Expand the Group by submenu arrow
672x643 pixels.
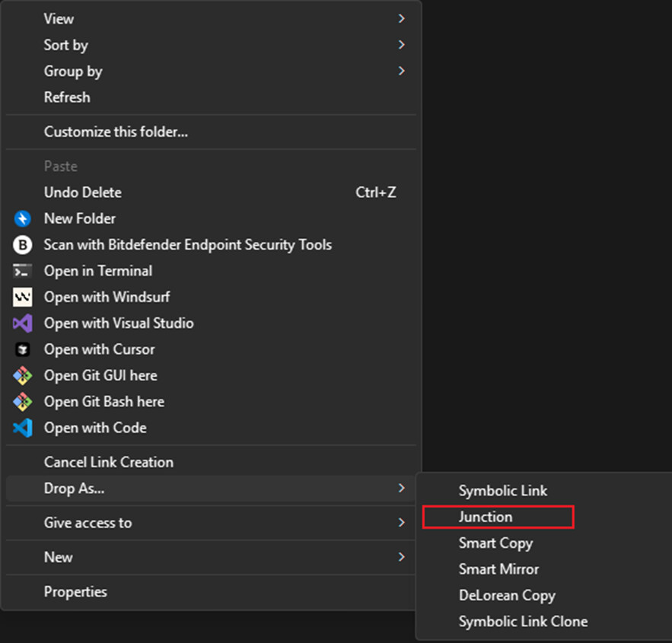pyautogui.click(x=401, y=71)
